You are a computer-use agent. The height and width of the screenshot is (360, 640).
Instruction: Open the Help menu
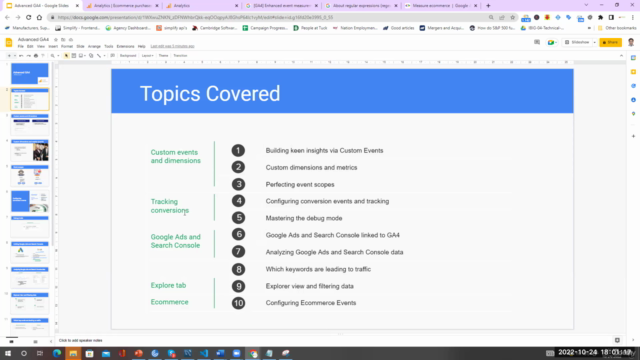click(142, 47)
